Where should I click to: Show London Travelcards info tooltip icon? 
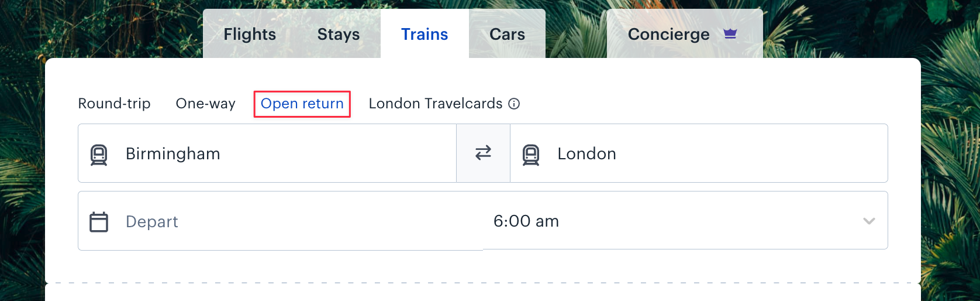coord(514,104)
